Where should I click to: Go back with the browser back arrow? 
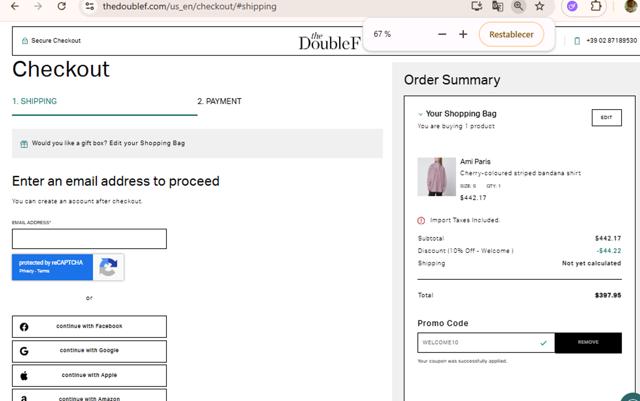coord(15,6)
